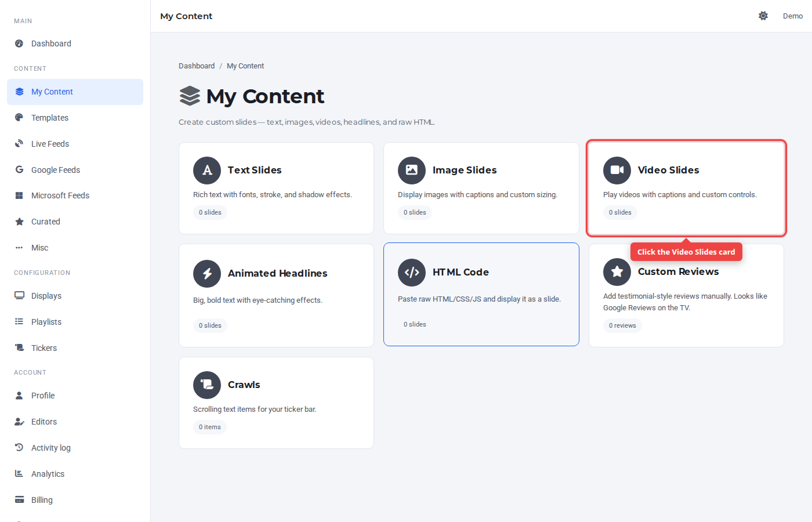The height and width of the screenshot is (522, 812).
Task: Click the Custom Reviews star icon
Action: 617,272
